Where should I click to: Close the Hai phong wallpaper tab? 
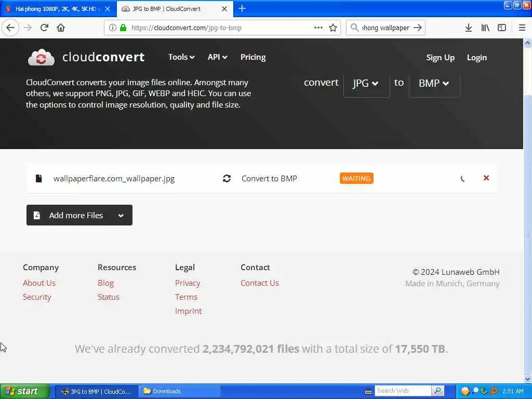point(108,9)
